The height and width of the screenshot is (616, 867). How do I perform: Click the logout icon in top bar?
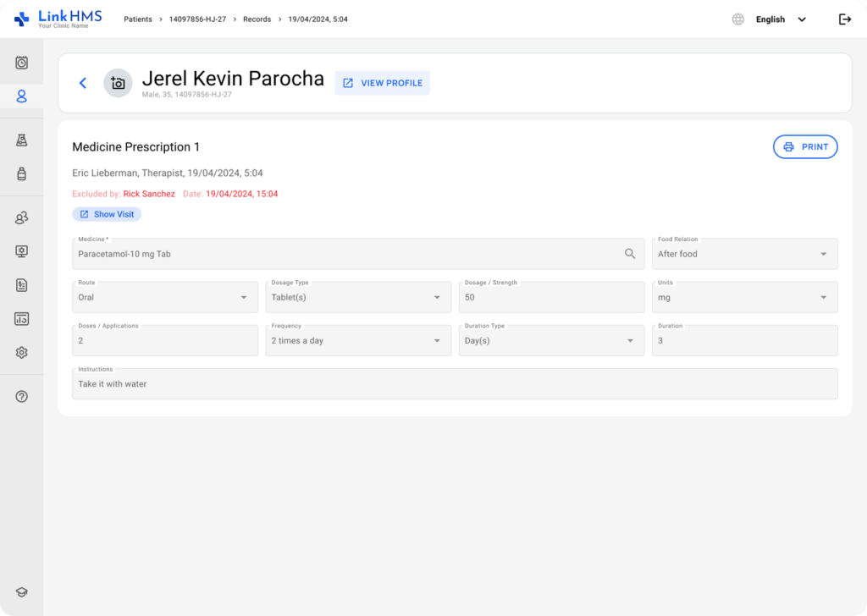pyautogui.click(x=844, y=19)
